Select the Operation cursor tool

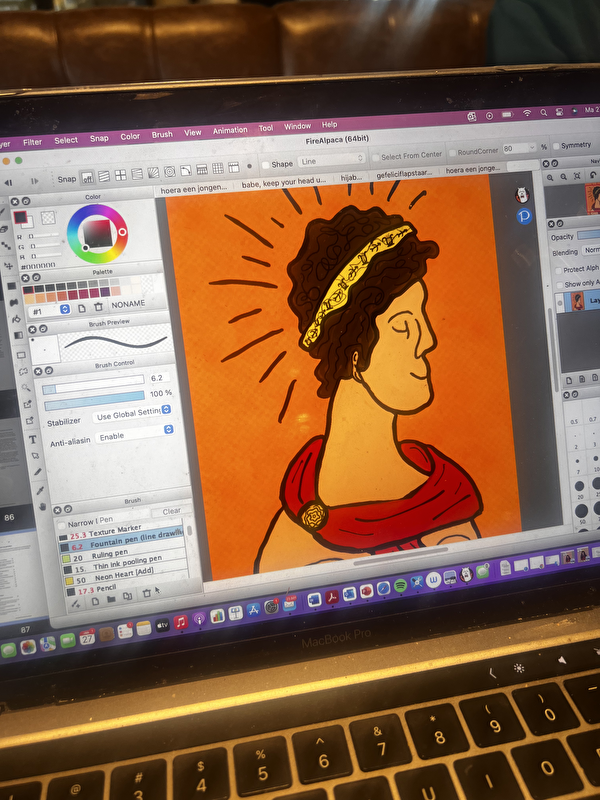pos(35,456)
